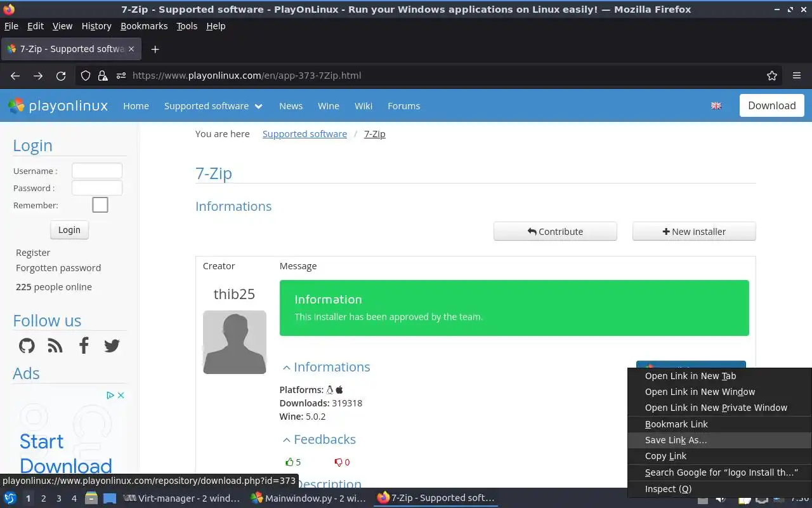Open the View menu
This screenshot has width=812, height=508.
[x=62, y=26]
